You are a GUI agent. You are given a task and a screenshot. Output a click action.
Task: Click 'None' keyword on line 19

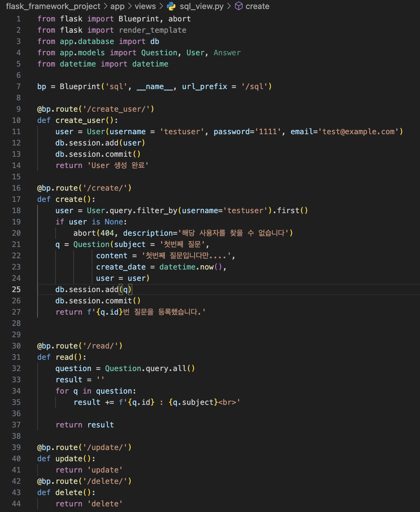114,222
